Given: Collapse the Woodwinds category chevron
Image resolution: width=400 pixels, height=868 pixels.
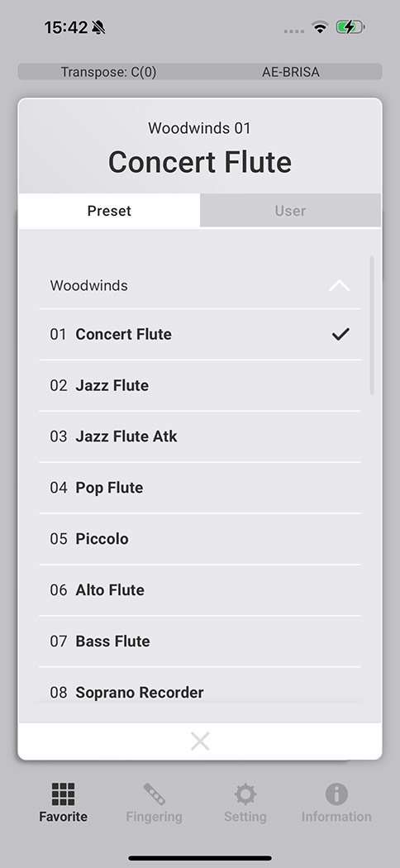Looking at the screenshot, I should point(339,286).
